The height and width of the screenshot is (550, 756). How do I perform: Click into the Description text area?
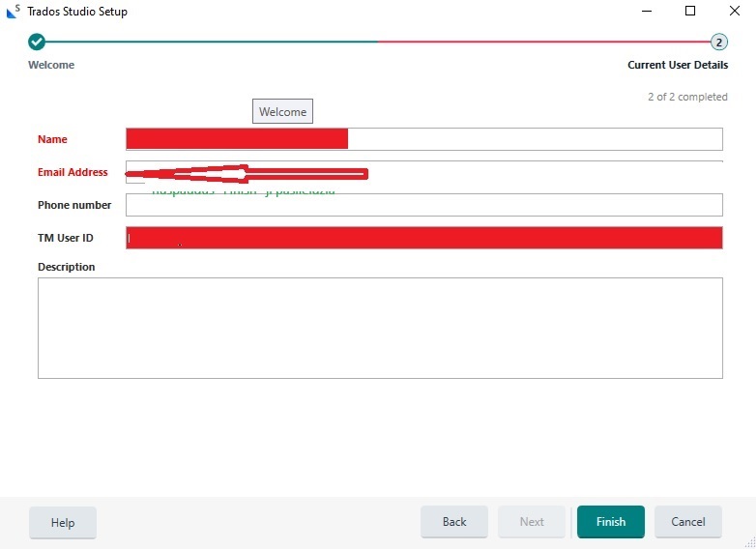coord(380,328)
